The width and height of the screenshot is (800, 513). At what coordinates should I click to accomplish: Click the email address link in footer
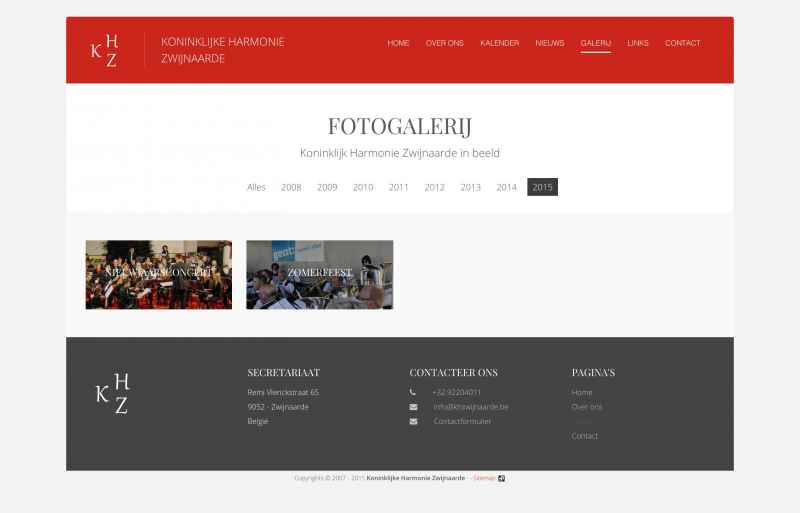coord(471,407)
